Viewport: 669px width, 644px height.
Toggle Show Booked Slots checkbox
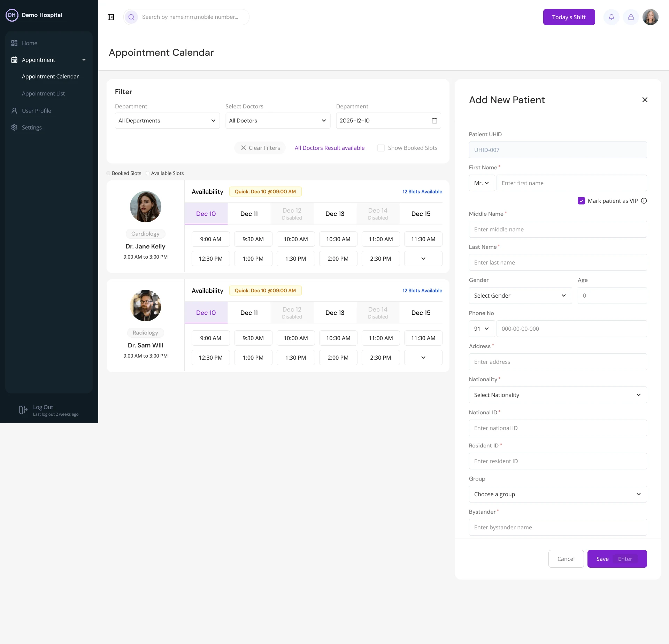click(381, 148)
